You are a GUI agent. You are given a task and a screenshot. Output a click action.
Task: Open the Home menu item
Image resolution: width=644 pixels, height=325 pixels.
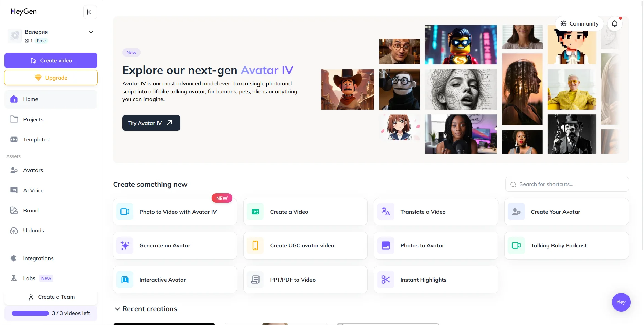coord(51,99)
